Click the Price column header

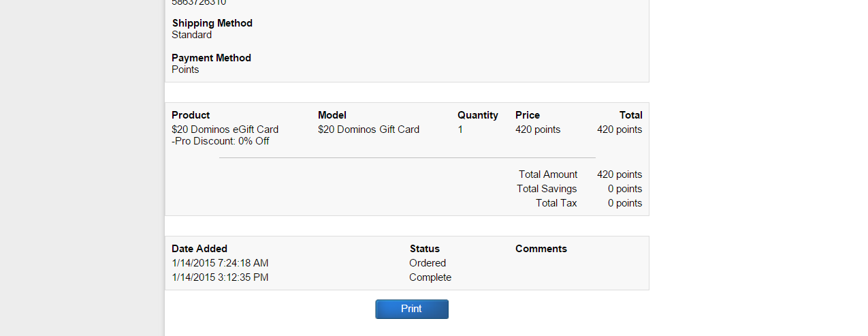pyautogui.click(x=528, y=115)
